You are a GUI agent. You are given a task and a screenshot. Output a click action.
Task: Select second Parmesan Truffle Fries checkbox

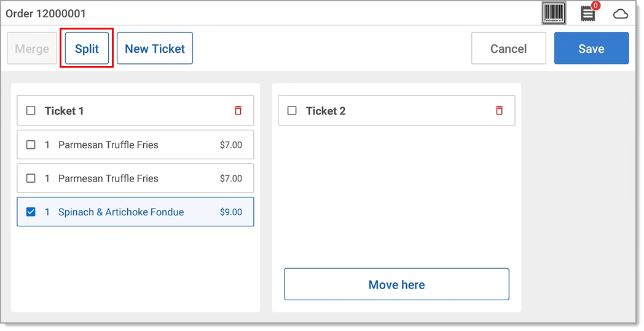(x=31, y=178)
